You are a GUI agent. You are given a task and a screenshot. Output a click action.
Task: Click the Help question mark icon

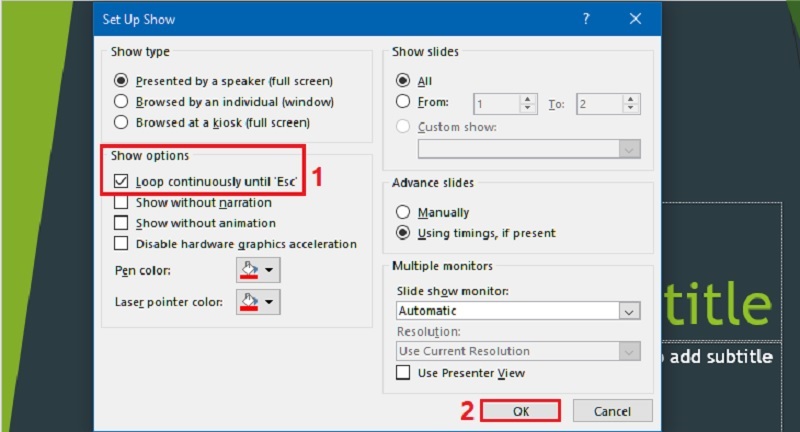coord(587,19)
